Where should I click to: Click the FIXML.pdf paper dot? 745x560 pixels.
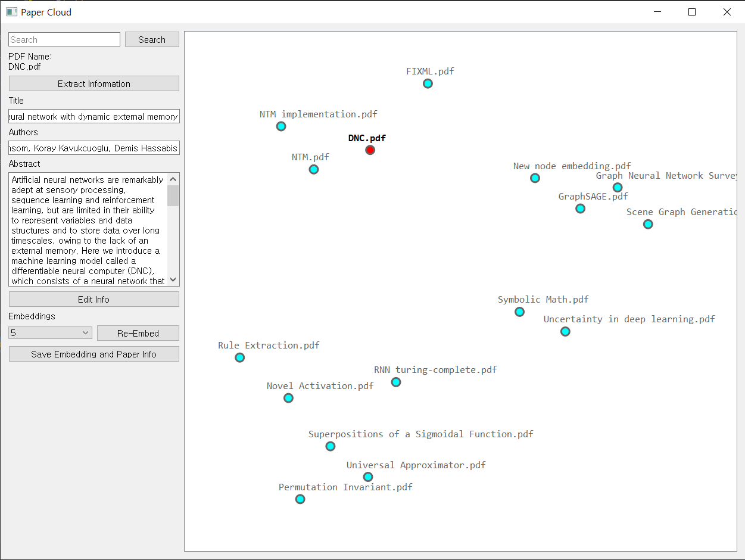(x=428, y=83)
